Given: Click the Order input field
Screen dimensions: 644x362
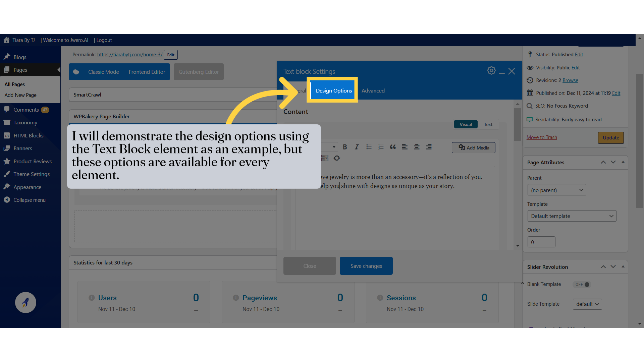Looking at the screenshot, I should 541,242.
